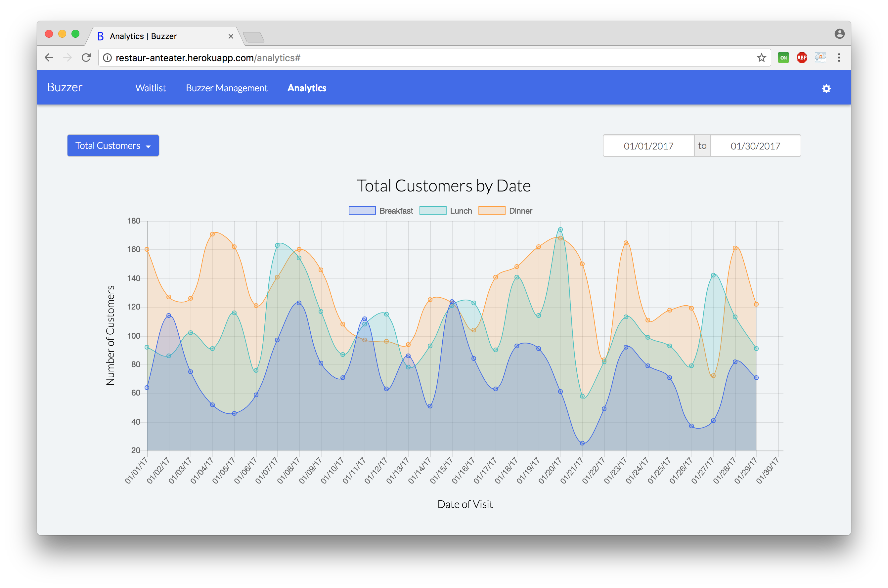Bookmark this page with the star icon
This screenshot has height=588, width=888.
tap(761, 58)
